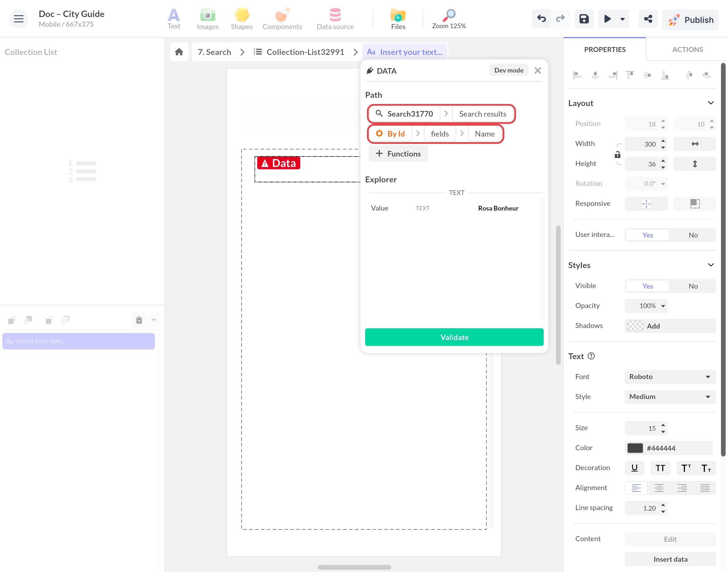Collapse the Styles section
728x572 pixels.
click(x=711, y=265)
